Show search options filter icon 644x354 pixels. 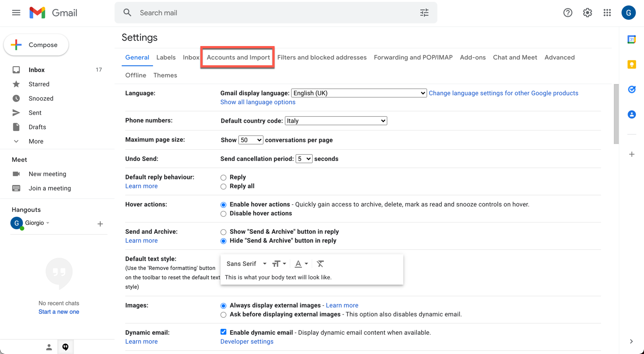pos(424,13)
